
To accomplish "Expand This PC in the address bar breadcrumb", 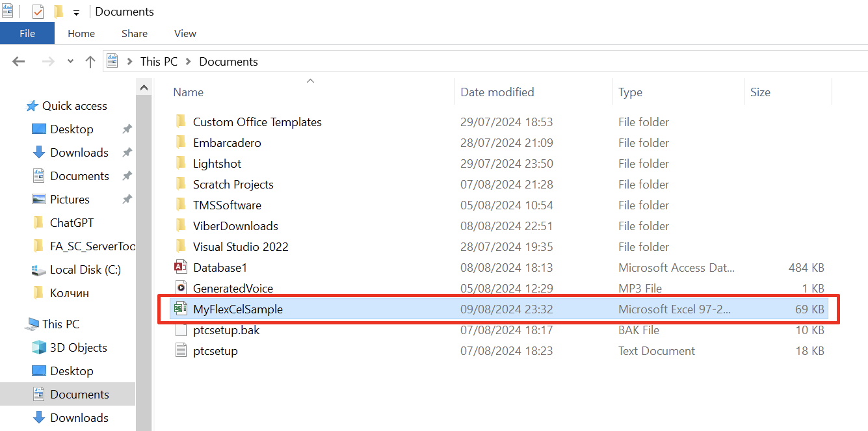I will pyautogui.click(x=188, y=60).
